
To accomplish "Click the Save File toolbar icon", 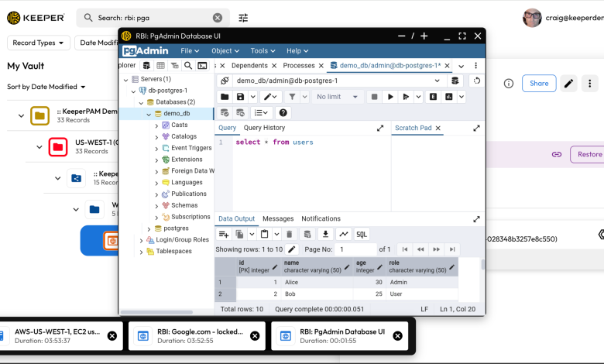I will tap(240, 97).
